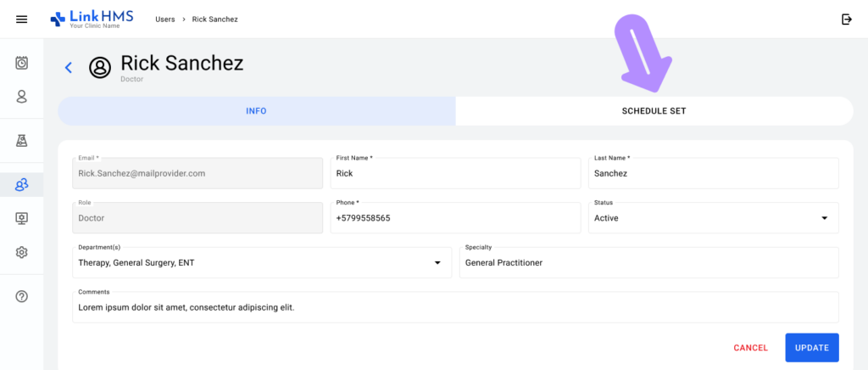
Task: Open the hamburger navigation menu
Action: click(x=21, y=20)
